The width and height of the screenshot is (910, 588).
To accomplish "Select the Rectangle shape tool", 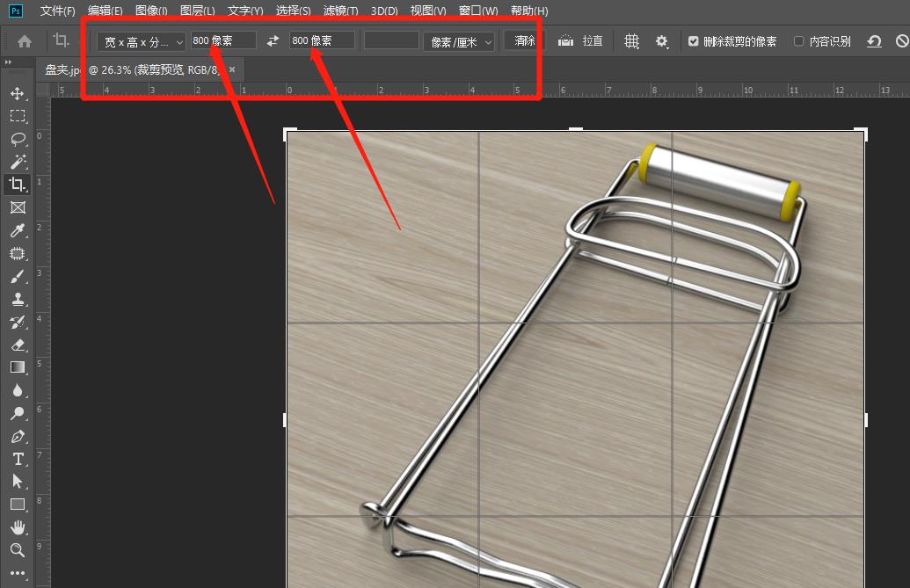I will click(18, 505).
